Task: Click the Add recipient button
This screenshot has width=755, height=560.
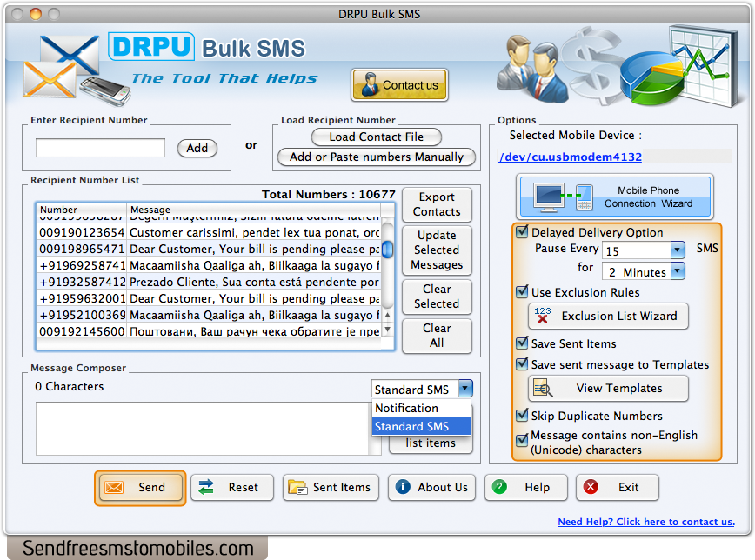Action: click(197, 148)
